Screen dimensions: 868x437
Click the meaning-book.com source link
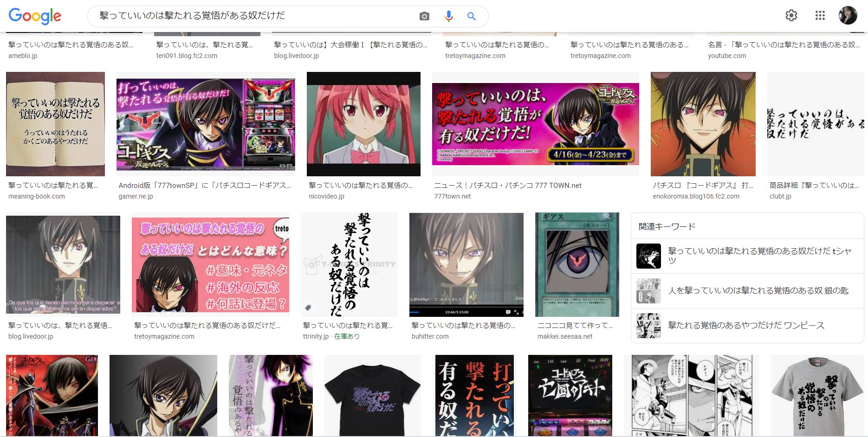click(37, 196)
